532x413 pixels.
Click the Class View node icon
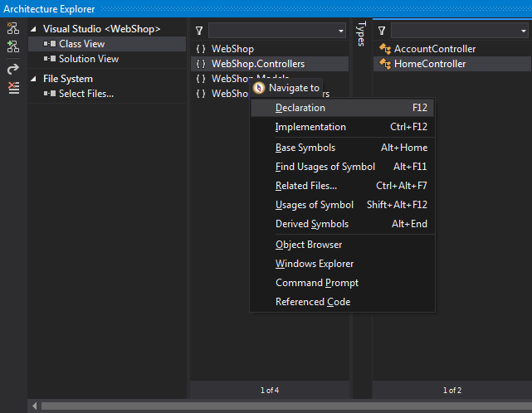point(50,44)
